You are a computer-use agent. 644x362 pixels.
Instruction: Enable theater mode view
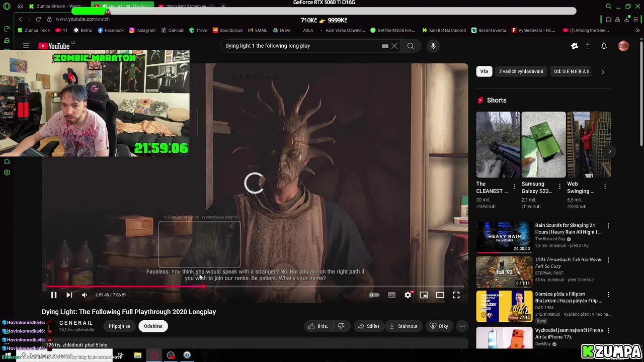coord(440,295)
